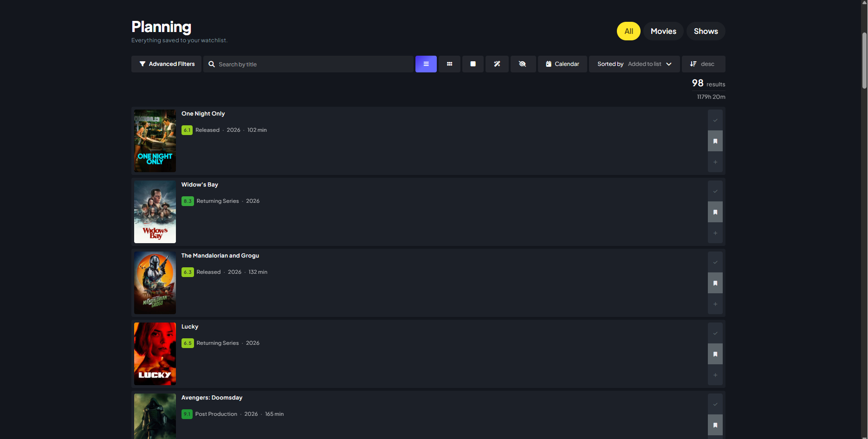Open the Lucky title link

pyautogui.click(x=190, y=327)
